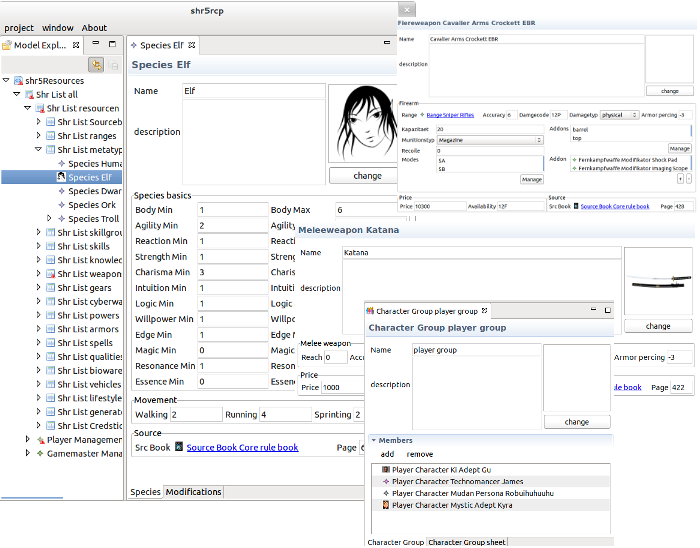Switch to the Modifications tab

click(193, 492)
